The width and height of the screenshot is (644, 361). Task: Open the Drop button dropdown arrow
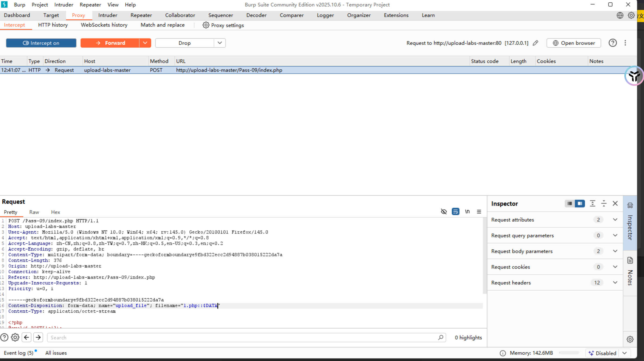pos(220,43)
